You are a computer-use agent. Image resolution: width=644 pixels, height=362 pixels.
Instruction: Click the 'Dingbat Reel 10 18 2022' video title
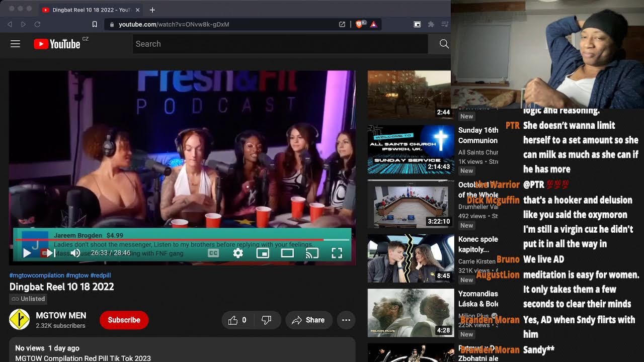click(62, 287)
